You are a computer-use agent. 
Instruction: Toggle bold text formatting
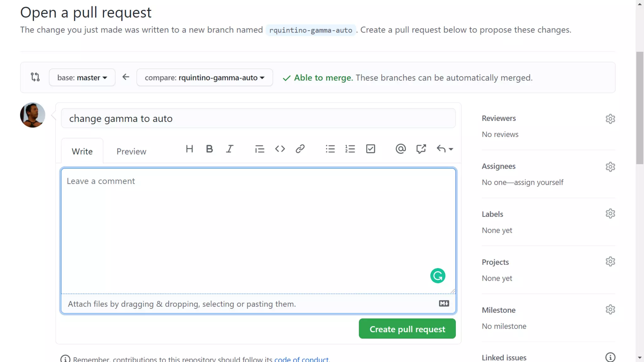[x=209, y=149]
